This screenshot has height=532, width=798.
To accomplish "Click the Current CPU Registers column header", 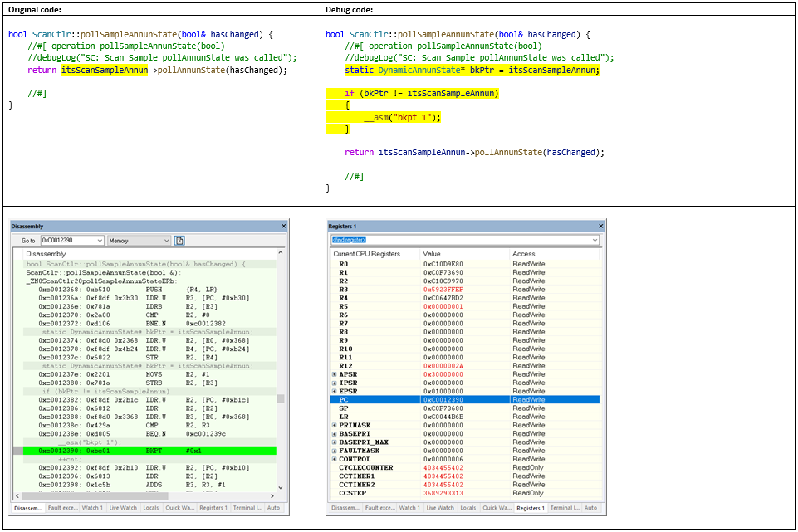I will pos(375,254).
